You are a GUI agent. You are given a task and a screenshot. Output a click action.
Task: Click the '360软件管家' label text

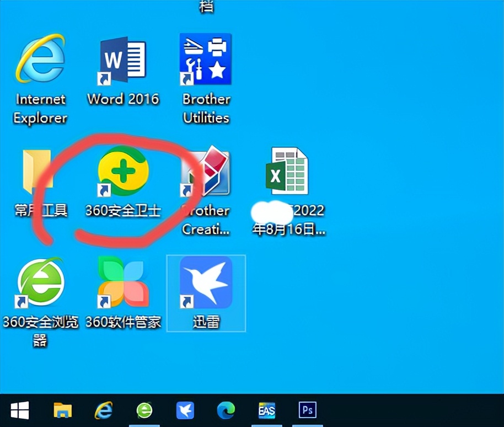123,322
